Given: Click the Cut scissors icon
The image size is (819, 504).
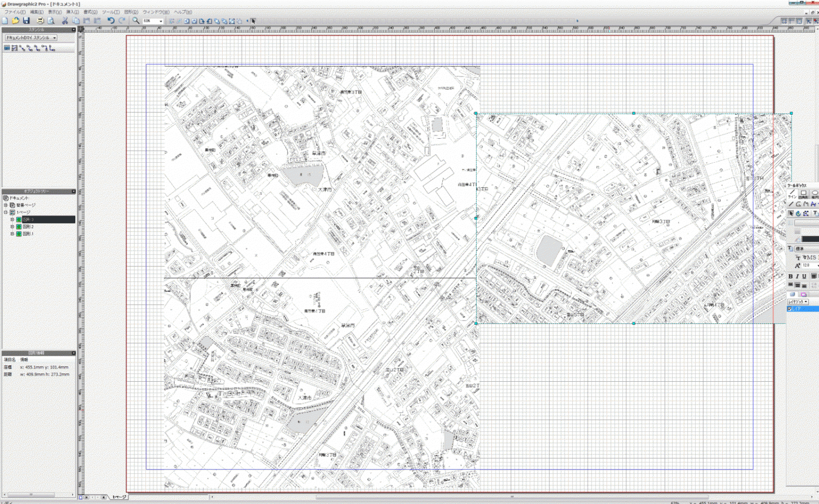Looking at the screenshot, I should pos(65,21).
